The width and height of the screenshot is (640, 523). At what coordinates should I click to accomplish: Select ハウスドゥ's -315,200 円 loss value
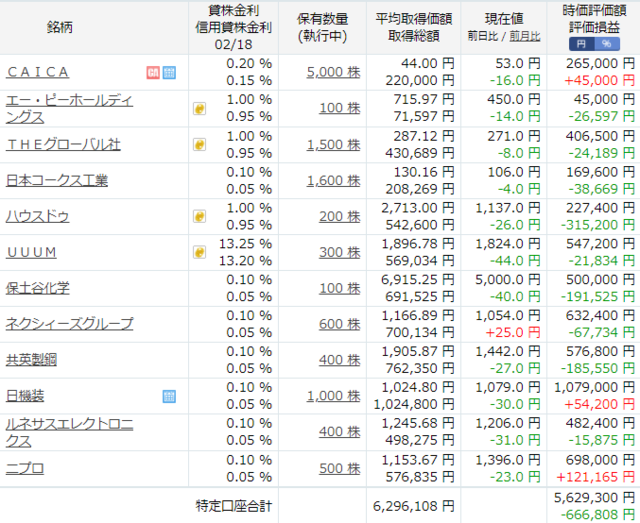(x=598, y=225)
